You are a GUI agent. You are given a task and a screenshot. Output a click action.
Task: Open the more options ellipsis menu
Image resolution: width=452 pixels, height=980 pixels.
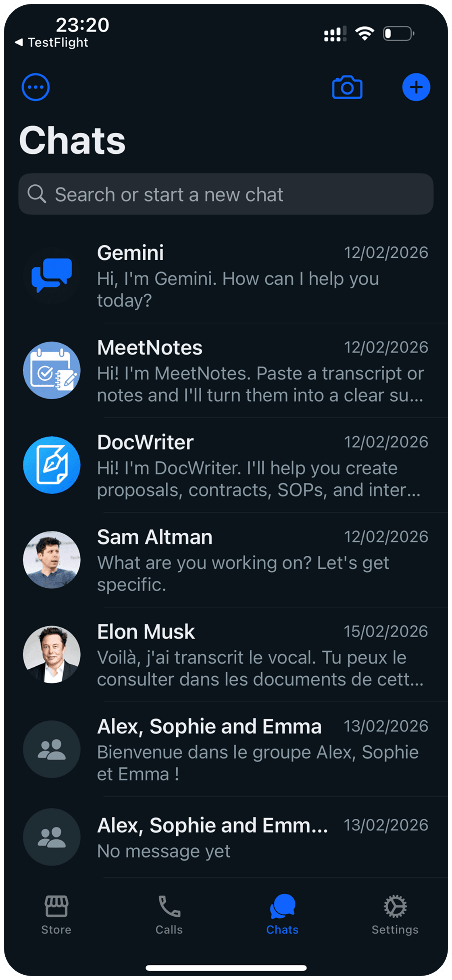pos(35,87)
